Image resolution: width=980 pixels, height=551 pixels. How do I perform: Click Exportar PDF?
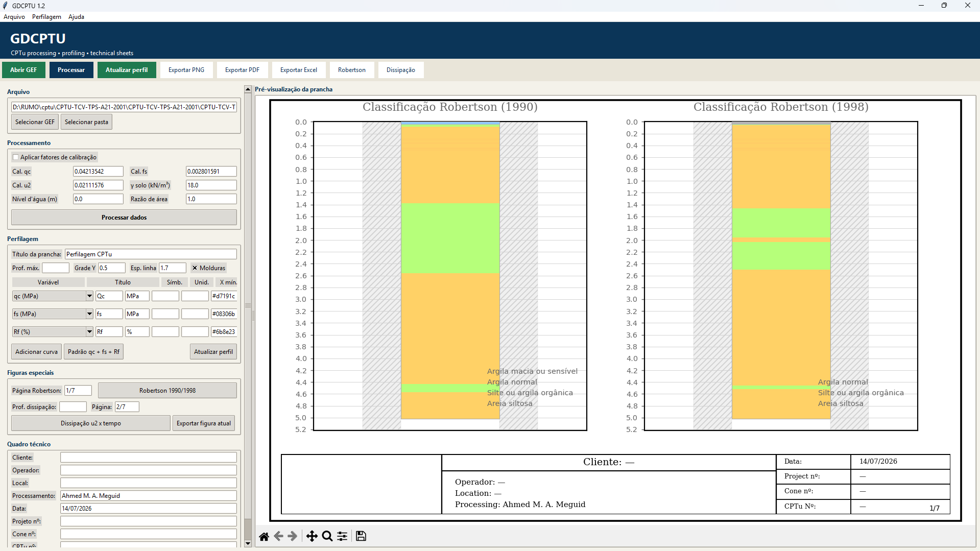pos(242,70)
